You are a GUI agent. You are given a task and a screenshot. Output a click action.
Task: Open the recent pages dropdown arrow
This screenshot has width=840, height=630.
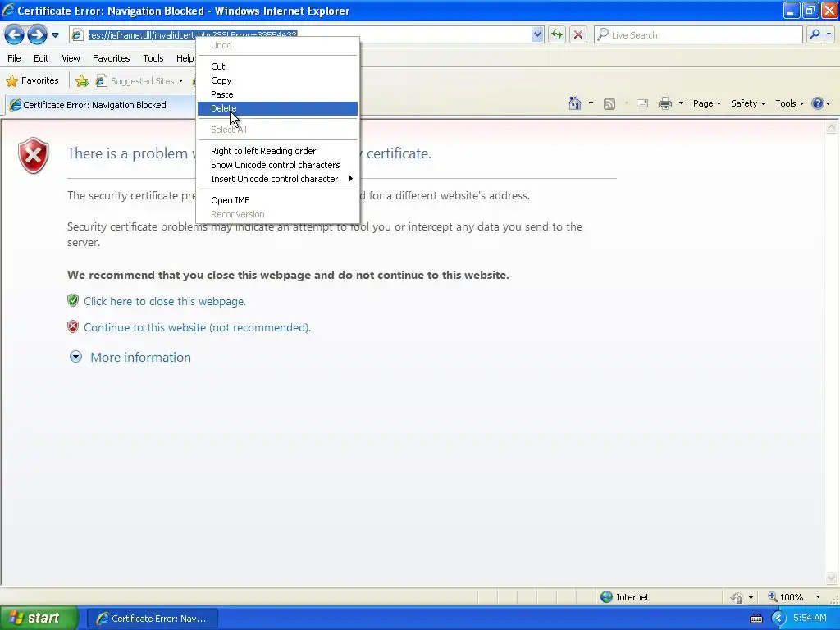[x=55, y=35]
